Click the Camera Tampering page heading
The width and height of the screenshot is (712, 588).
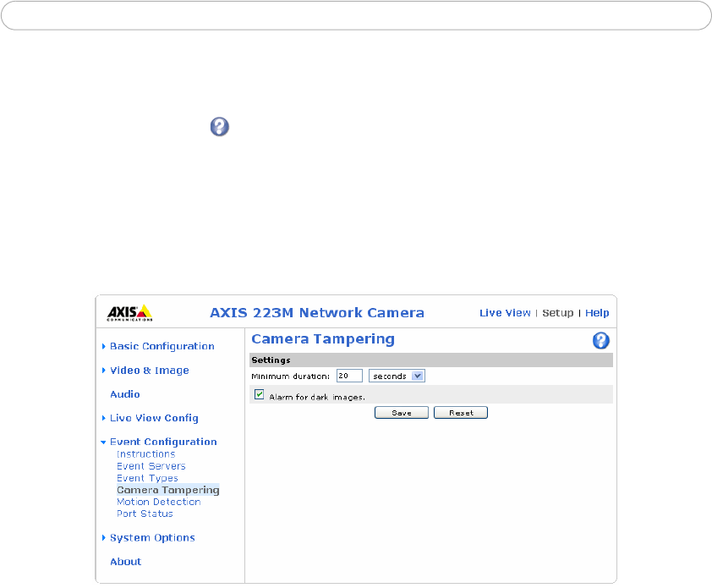point(323,339)
